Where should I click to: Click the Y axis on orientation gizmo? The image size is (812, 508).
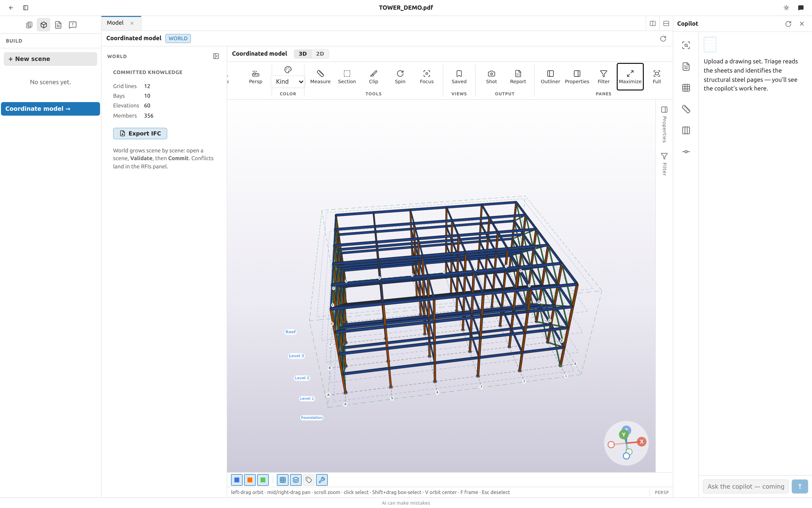coord(623,434)
